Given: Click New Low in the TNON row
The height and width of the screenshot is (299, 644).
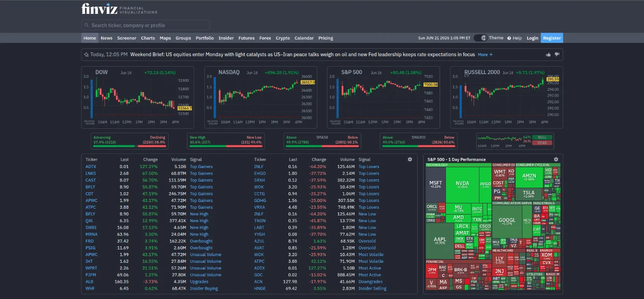Looking at the screenshot, I should (367, 221).
